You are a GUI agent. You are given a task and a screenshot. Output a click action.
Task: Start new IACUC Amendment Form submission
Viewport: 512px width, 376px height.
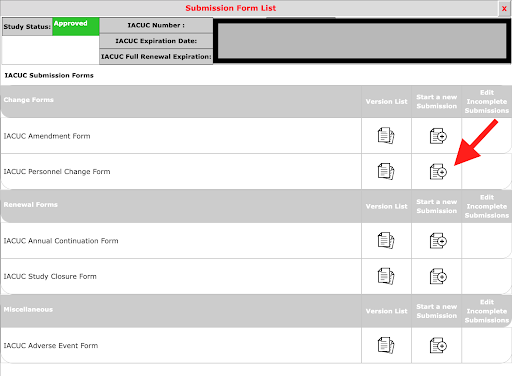438,136
